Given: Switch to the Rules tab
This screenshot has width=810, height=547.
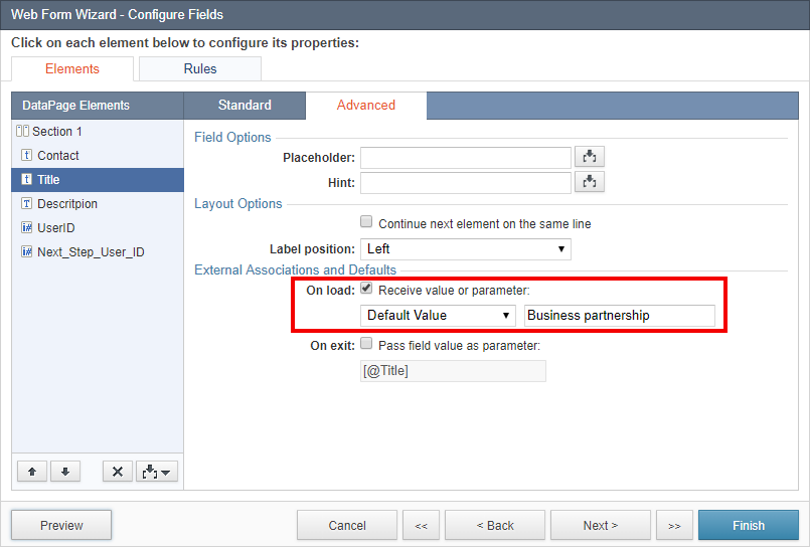Looking at the screenshot, I should [x=200, y=69].
